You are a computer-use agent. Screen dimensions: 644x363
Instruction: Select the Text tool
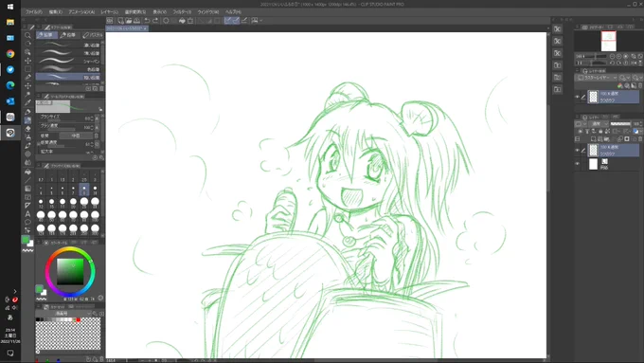(x=27, y=214)
